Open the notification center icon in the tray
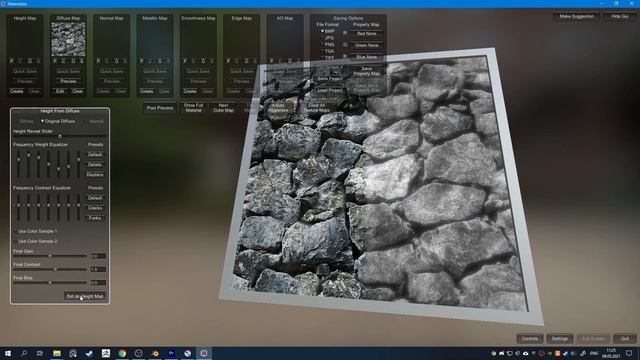Screen dimensions: 640x360 tap(629, 353)
